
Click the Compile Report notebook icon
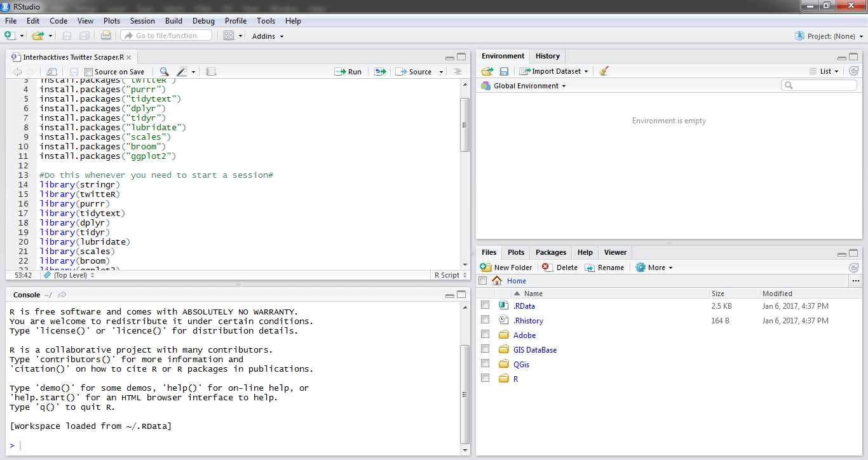tap(212, 72)
